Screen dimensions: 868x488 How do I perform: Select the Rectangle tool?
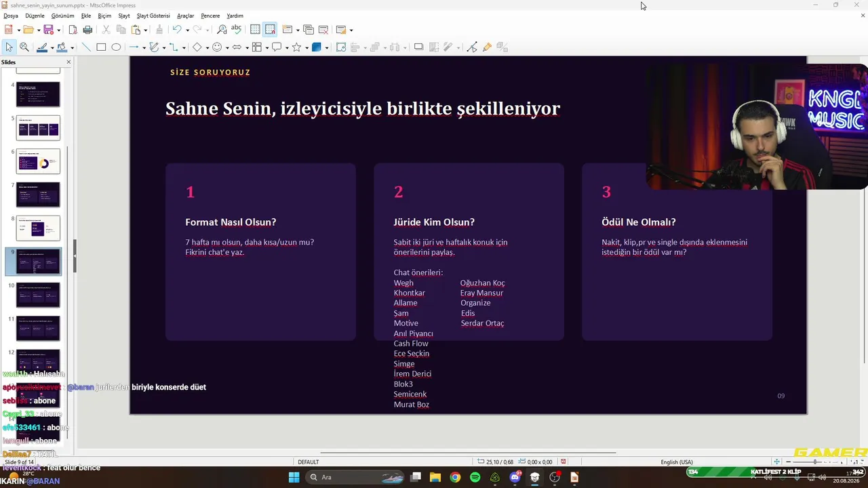point(101,47)
